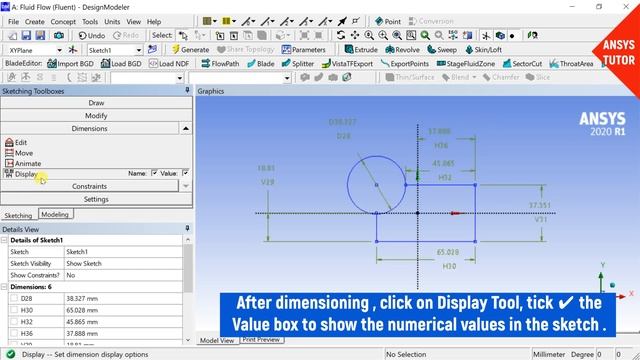Open the Concept menu

pyautogui.click(x=63, y=22)
